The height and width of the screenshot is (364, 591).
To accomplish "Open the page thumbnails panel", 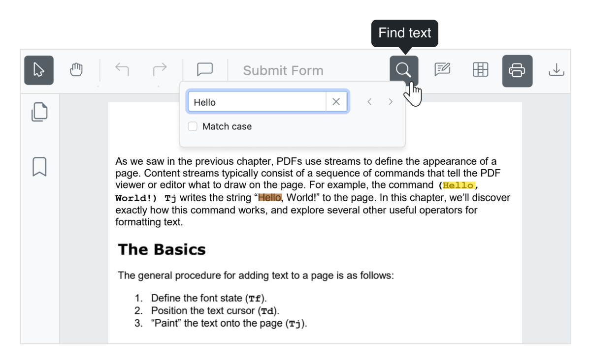I will pos(39,112).
